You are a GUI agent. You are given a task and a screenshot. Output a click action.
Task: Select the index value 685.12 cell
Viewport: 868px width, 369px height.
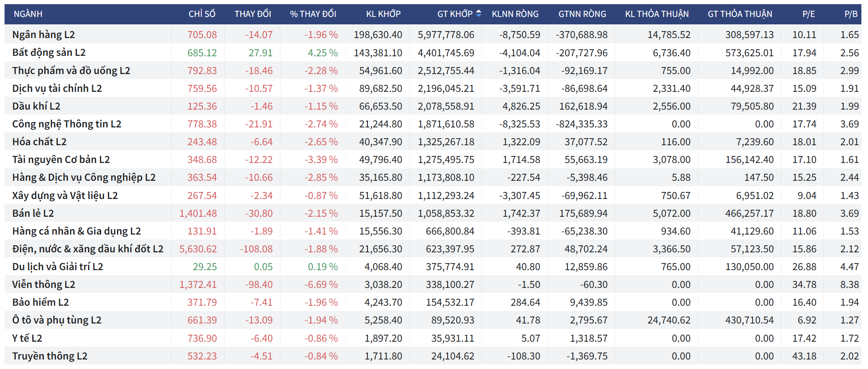(x=202, y=53)
